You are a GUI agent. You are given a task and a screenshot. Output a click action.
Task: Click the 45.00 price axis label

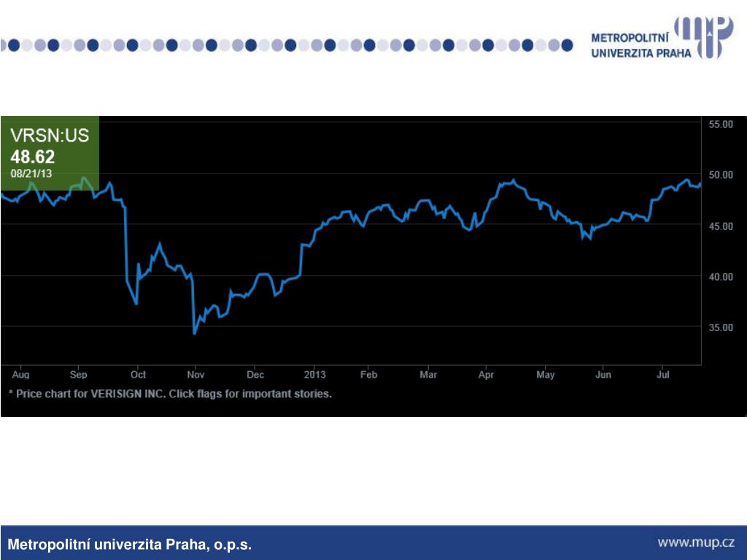click(721, 226)
